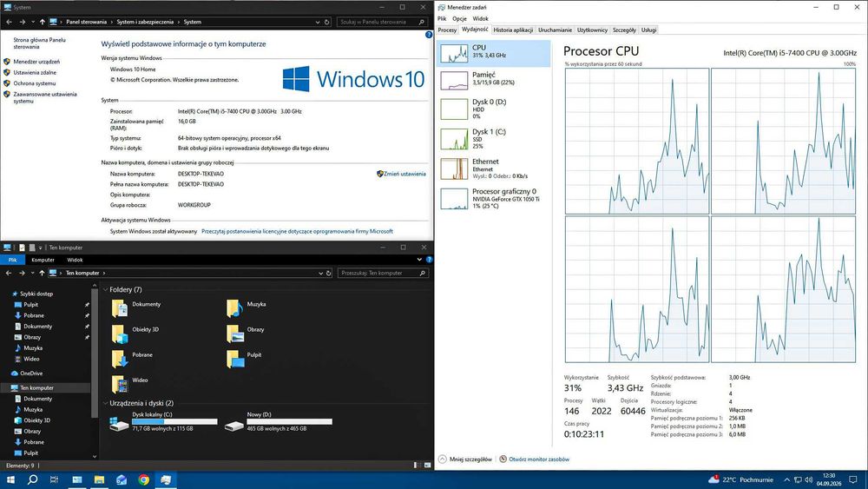This screenshot has width=868, height=489.
Task: Open weather widget 22°C Pochmurnie
Action: (740, 479)
